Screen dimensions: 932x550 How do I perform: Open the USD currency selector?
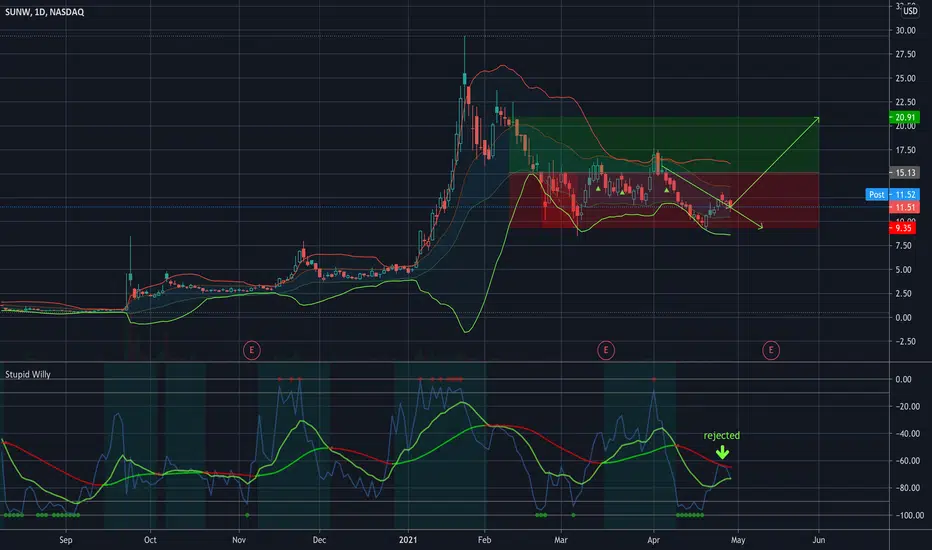coord(910,11)
